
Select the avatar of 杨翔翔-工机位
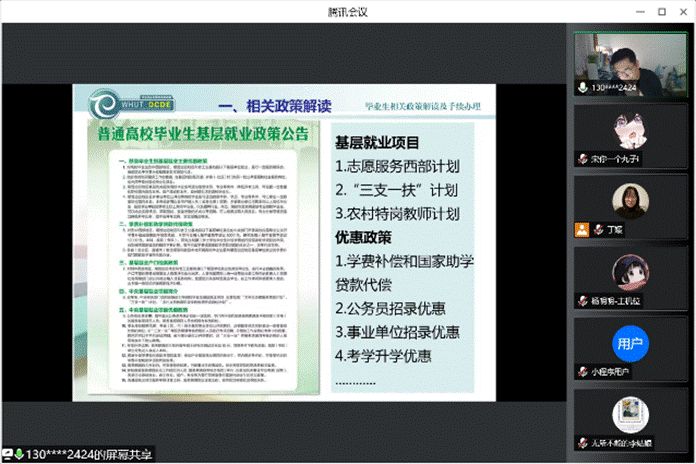pos(630,274)
